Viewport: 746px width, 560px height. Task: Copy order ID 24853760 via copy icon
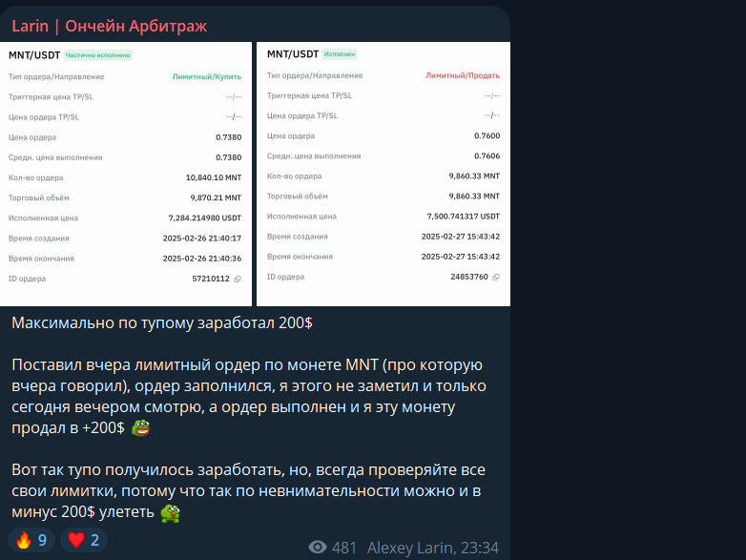pos(496,277)
